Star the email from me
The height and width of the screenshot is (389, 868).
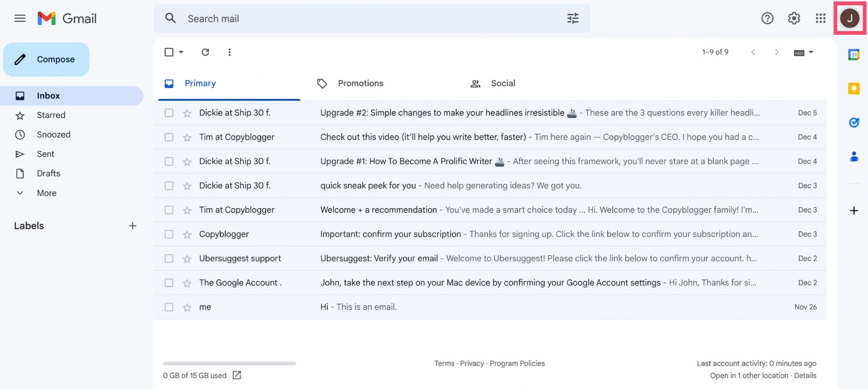pos(187,307)
